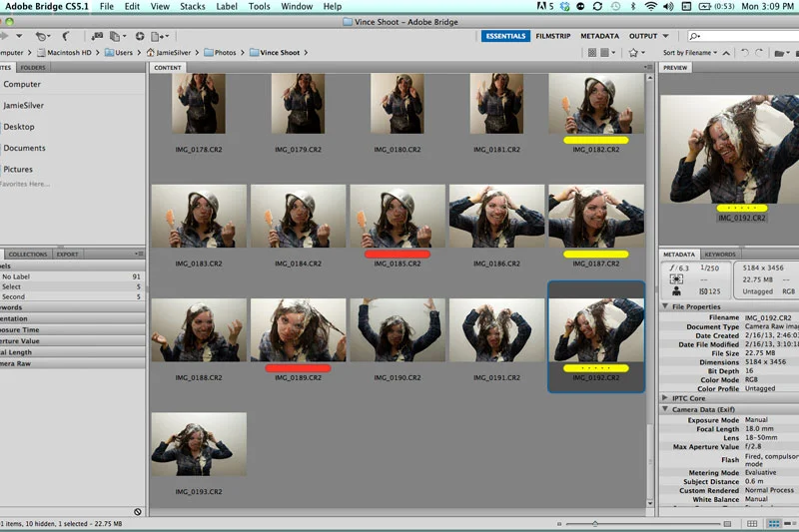799x532 pixels.
Task: Open the File menu
Action: point(107,7)
